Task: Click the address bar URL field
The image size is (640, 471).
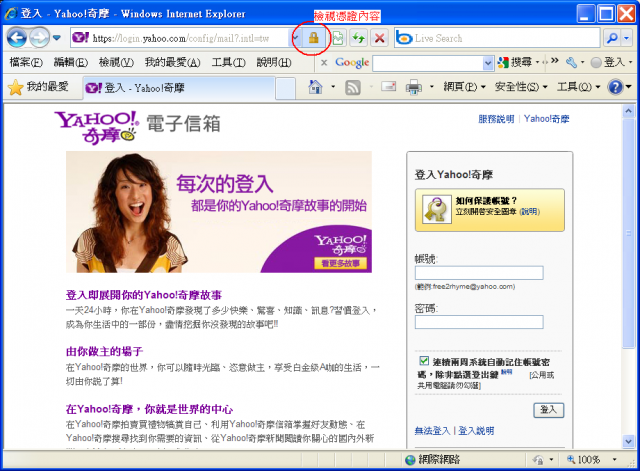Action: click(x=181, y=38)
